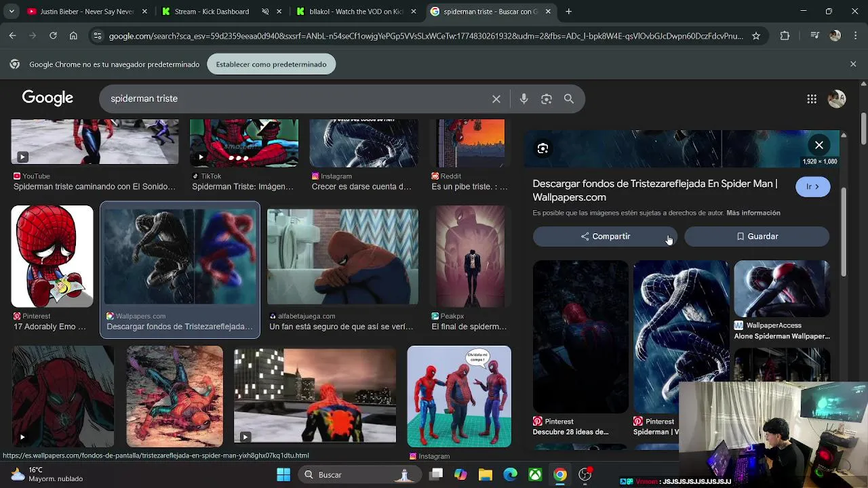Click the Compartir button
Screen dimensions: 868x488
(x=605, y=237)
